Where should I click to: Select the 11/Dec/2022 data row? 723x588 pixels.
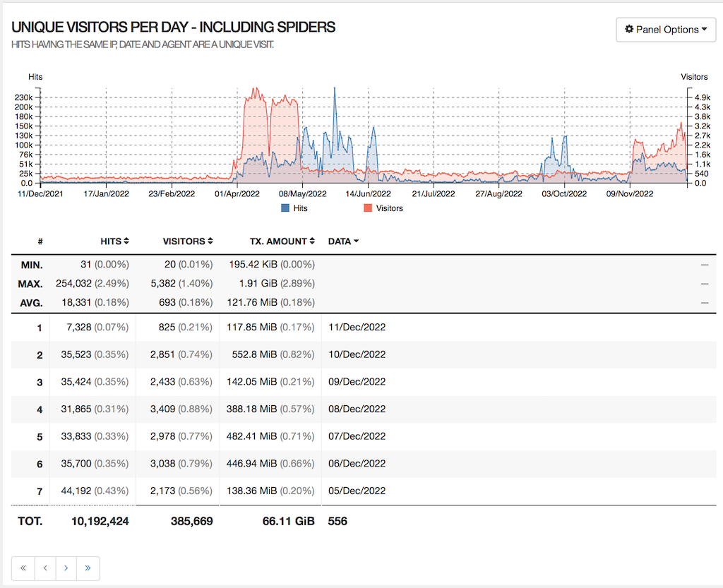(357, 328)
